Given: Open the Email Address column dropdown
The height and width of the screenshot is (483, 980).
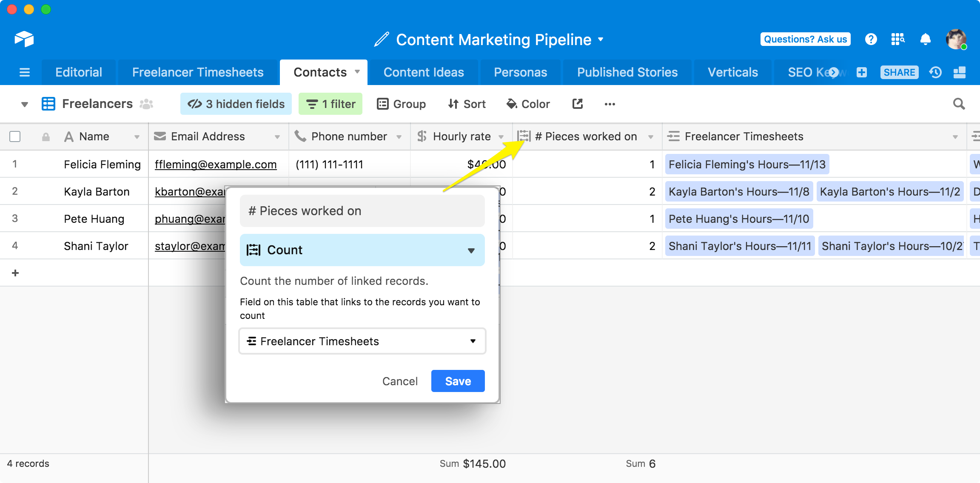Looking at the screenshot, I should point(277,137).
